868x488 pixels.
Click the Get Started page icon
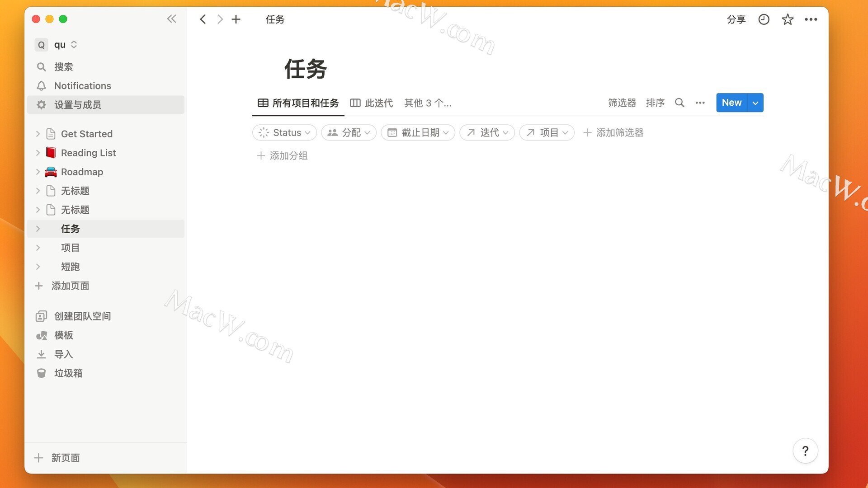(x=51, y=134)
